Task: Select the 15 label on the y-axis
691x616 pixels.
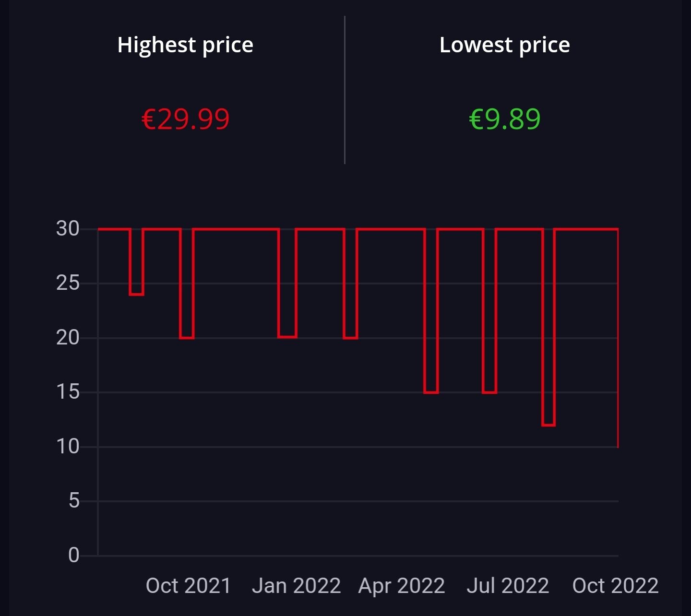Action: [68, 392]
